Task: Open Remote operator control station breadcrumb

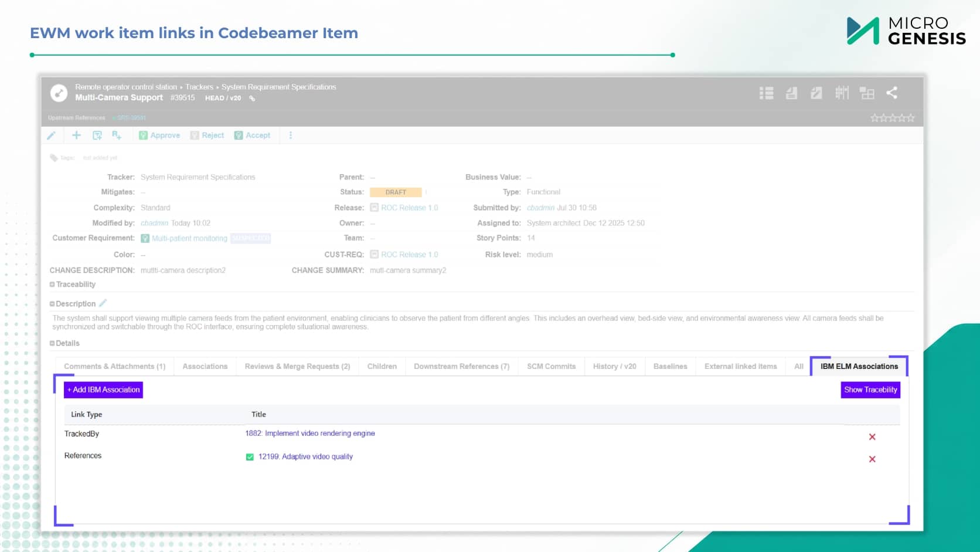Action: coord(126,87)
